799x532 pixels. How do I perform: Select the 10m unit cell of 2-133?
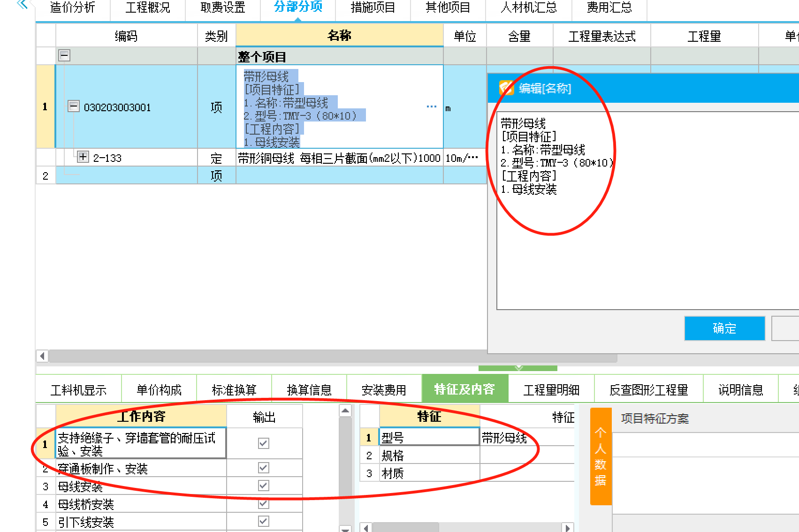tap(465, 158)
